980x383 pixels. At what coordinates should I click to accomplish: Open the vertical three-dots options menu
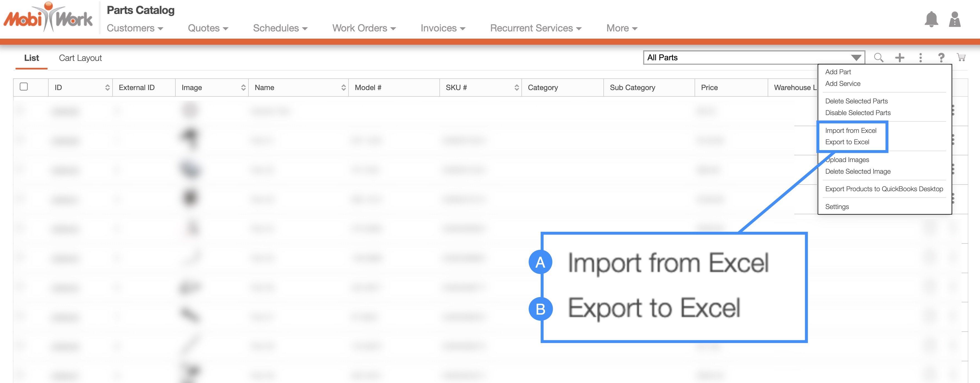920,58
